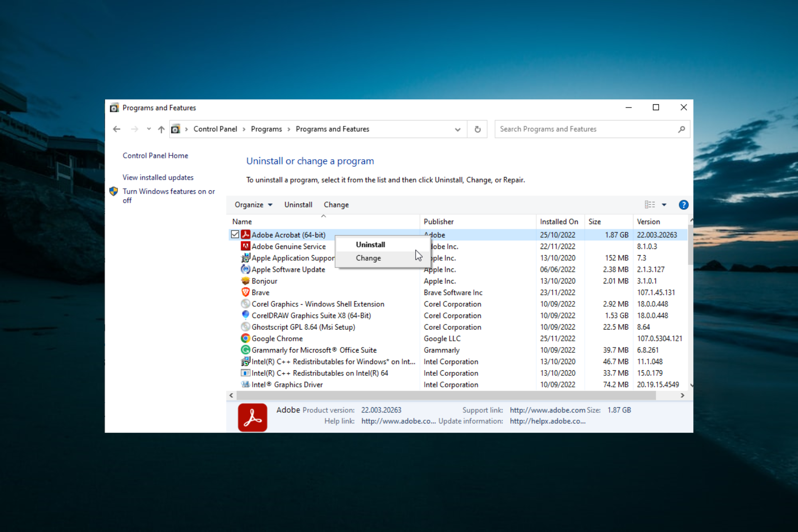Uncheck the Adobe Acrobat (64-bit) checkbox

pyautogui.click(x=235, y=234)
